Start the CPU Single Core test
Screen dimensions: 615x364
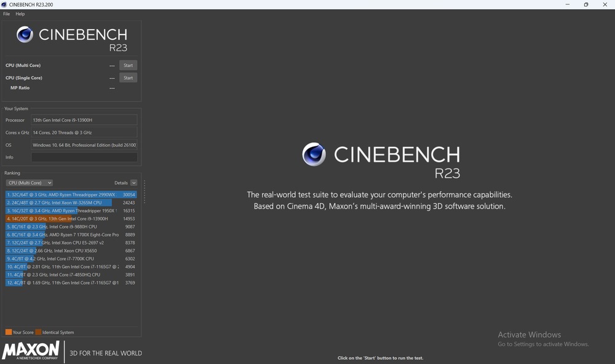click(x=128, y=78)
